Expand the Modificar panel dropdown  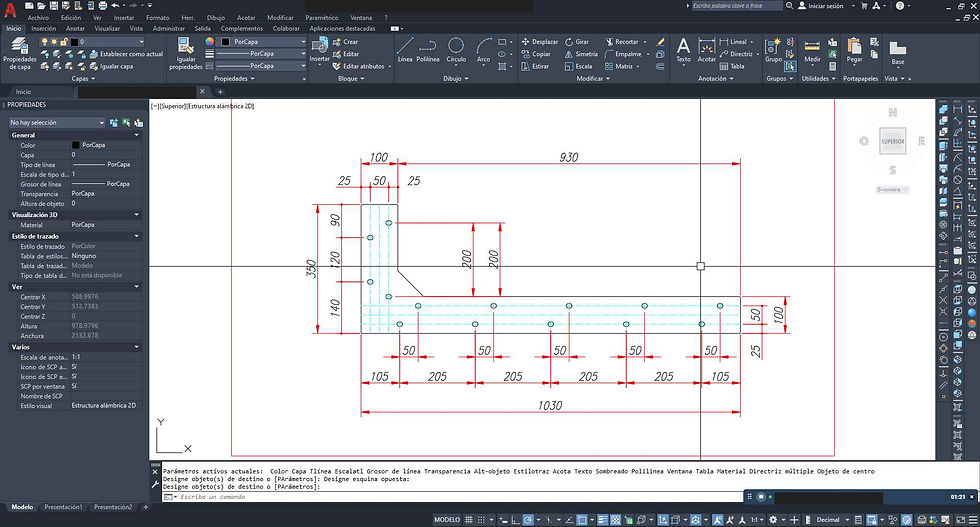[592, 79]
